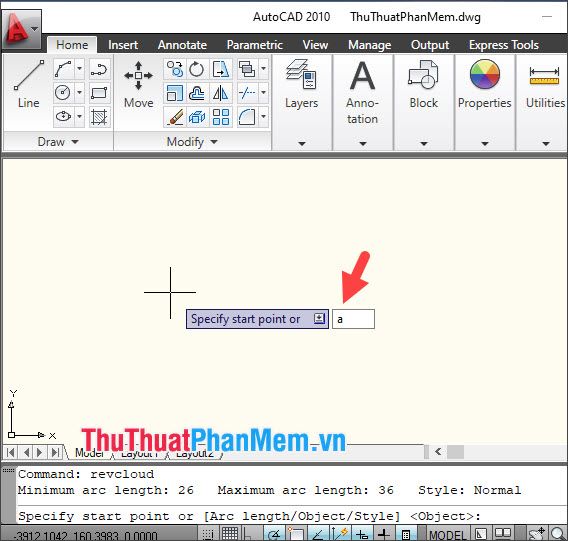Select the Erase tool

pos(175,117)
